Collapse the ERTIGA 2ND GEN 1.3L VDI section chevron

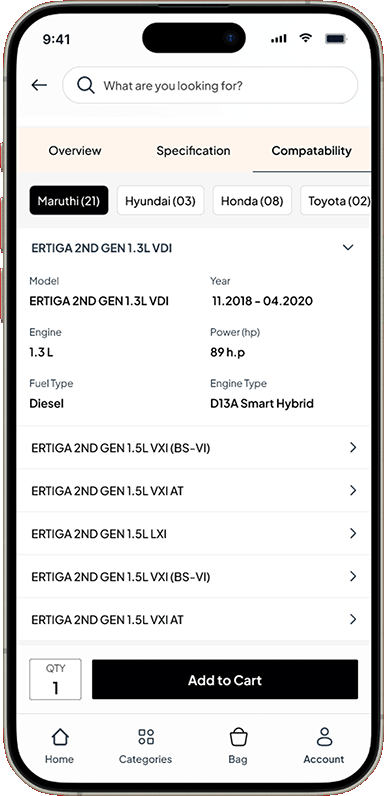[x=348, y=248]
